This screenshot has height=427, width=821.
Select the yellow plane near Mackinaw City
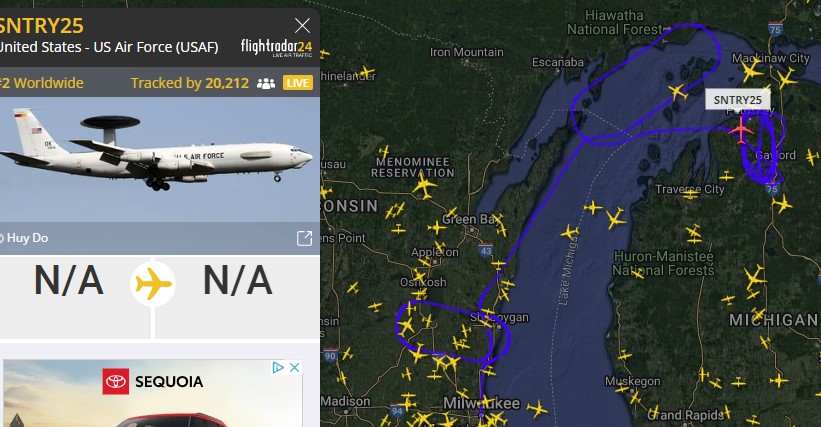pos(751,71)
